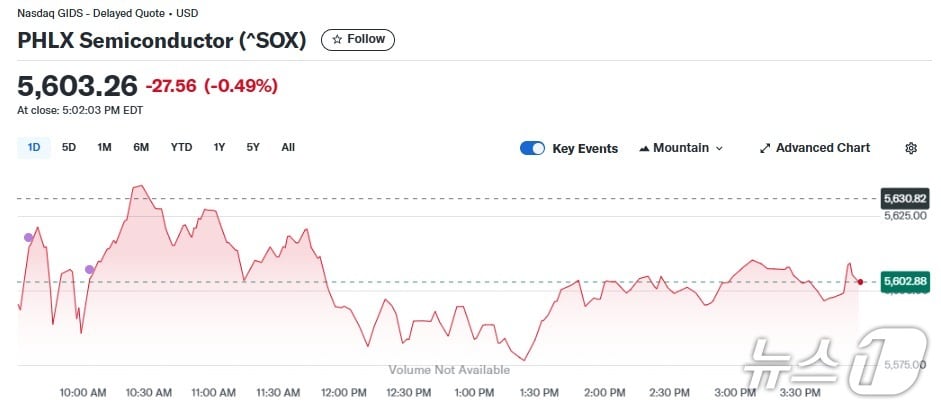Open chart settings gear icon

click(x=911, y=148)
